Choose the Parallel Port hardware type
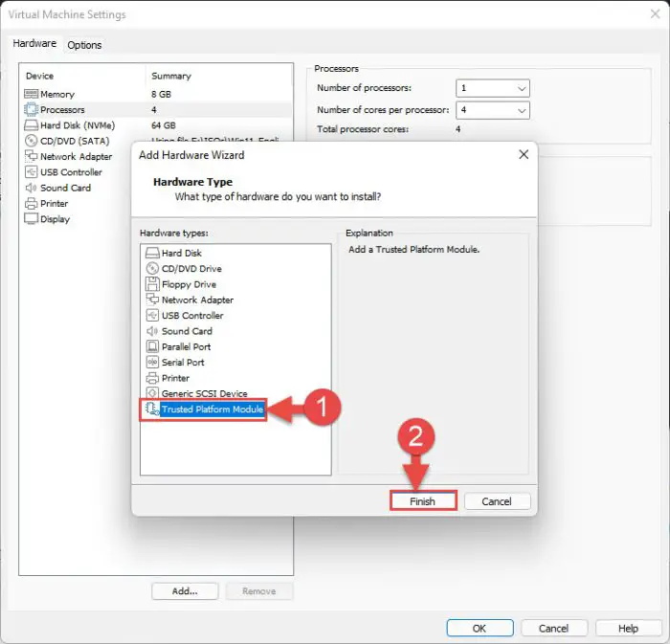Screen dimensions: 670x644 [186, 346]
